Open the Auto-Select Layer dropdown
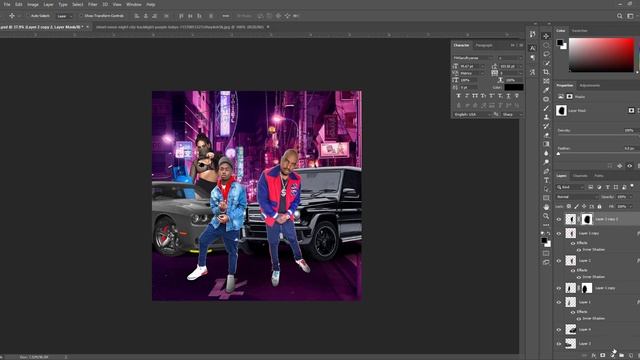 click(64, 16)
